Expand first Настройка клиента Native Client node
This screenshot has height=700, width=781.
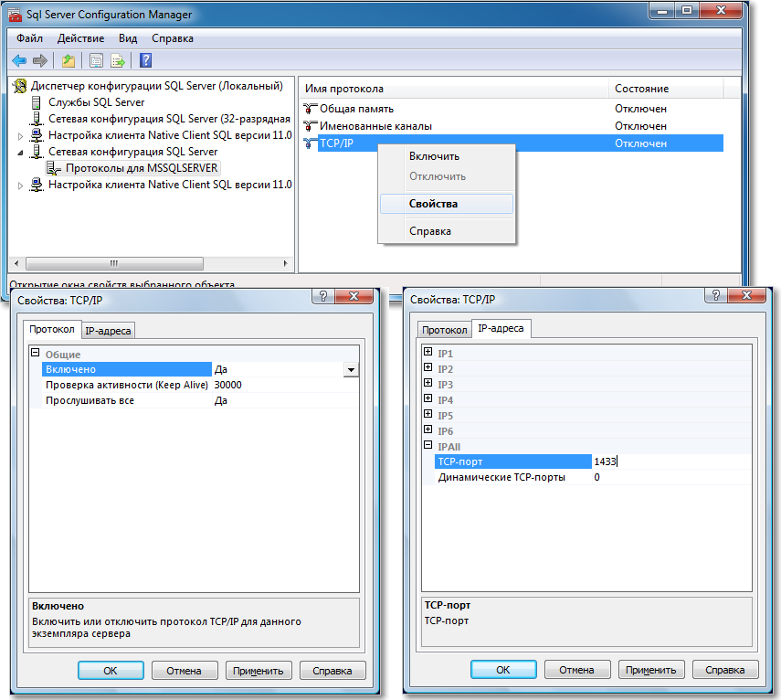click(20, 135)
